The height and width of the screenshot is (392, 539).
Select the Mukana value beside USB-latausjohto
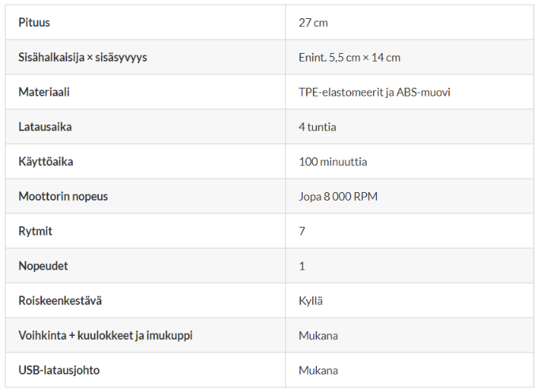coord(318,371)
